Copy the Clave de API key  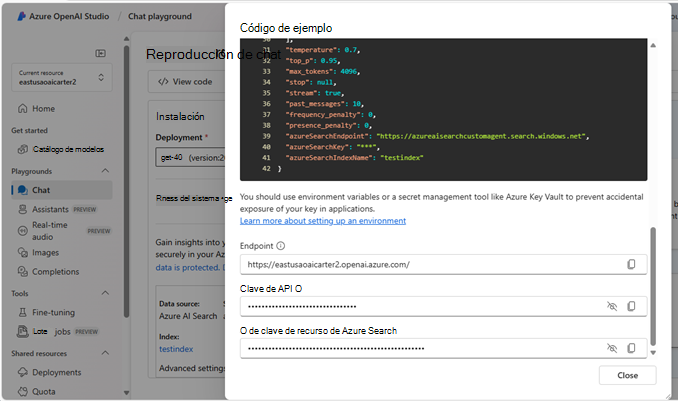[x=631, y=306]
